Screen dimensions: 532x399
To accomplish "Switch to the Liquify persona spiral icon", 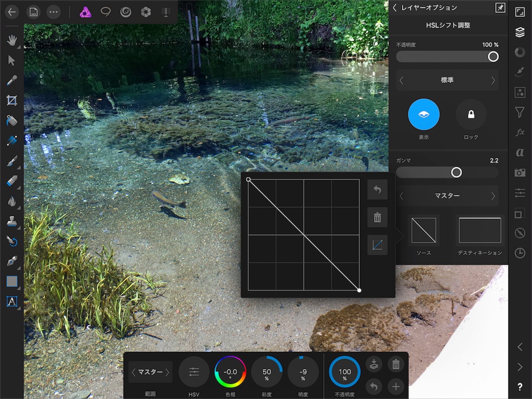I will (x=126, y=12).
